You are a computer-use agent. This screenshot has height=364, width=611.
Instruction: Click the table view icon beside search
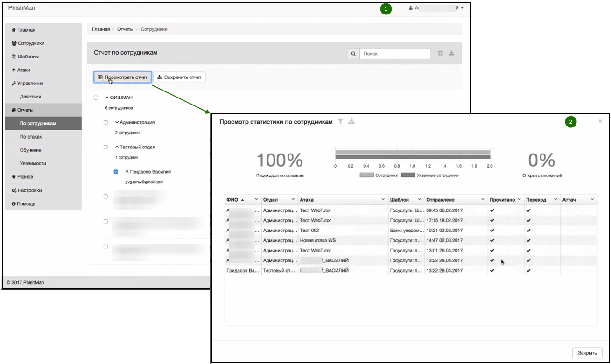(x=440, y=53)
